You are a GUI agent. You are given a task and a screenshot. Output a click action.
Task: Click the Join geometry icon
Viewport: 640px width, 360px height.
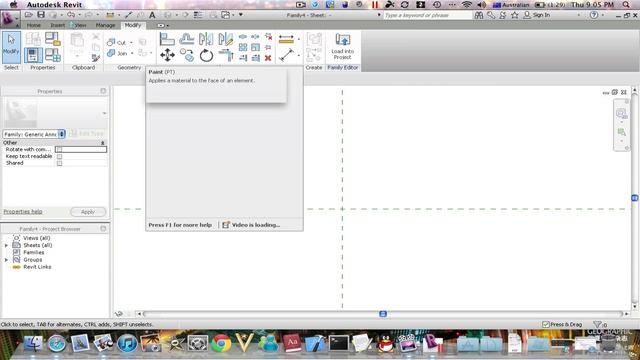[111, 53]
